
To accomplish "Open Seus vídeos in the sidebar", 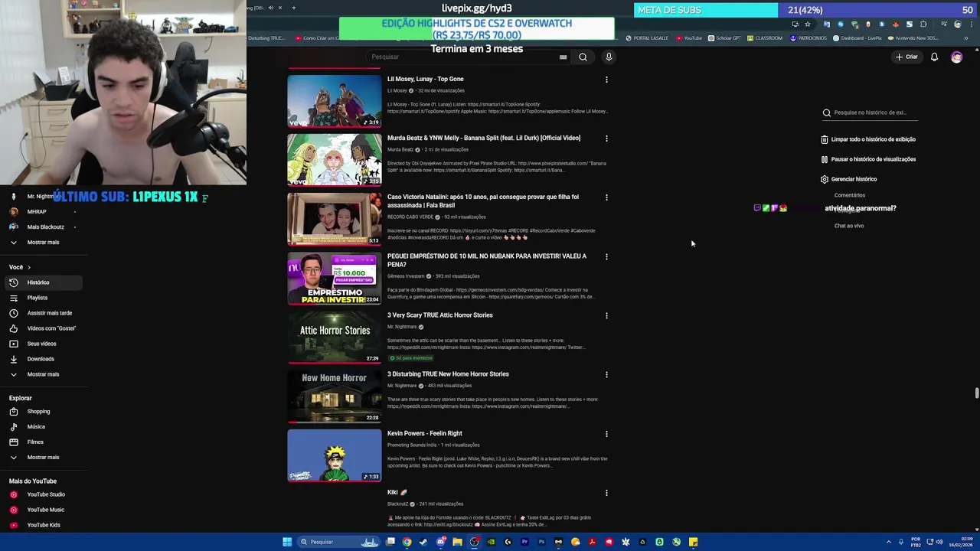I will click(43, 344).
